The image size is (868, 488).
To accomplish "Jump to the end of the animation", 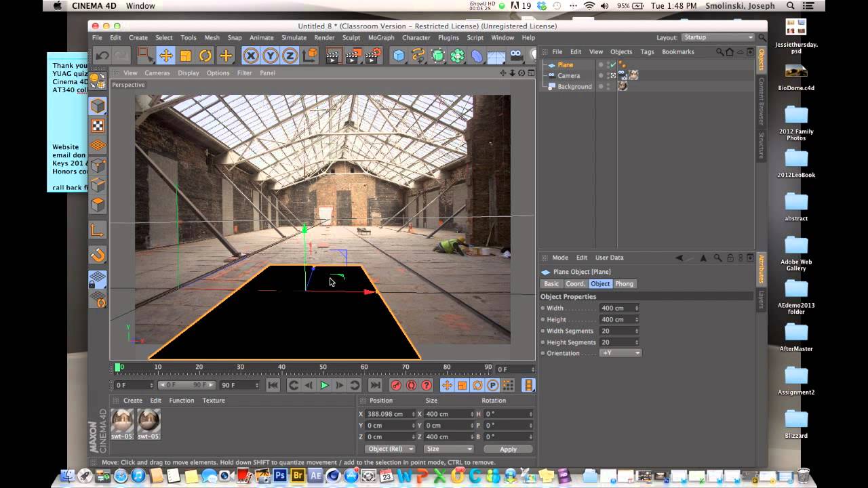I will (x=374, y=385).
